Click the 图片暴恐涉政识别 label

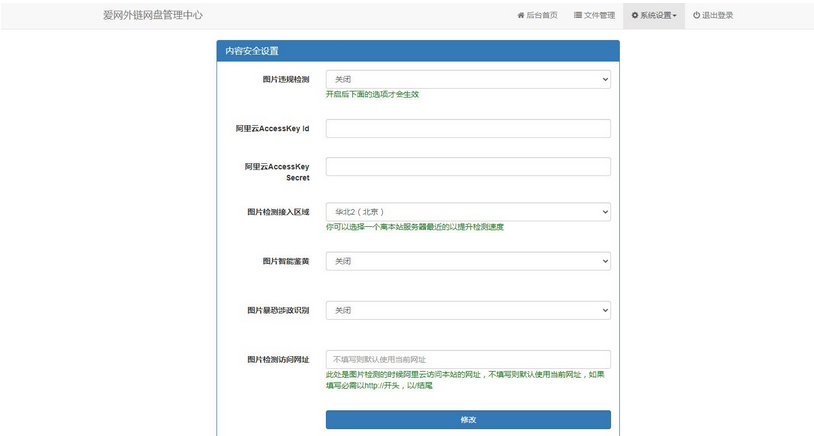click(x=278, y=310)
